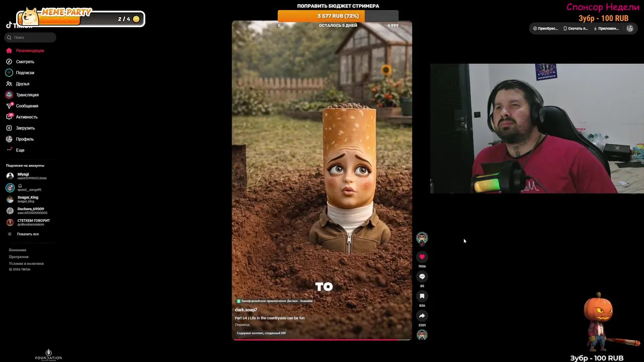The height and width of the screenshot is (362, 644).
Task: Click the Сообщения paper-plane icon
Action: tap(9, 106)
